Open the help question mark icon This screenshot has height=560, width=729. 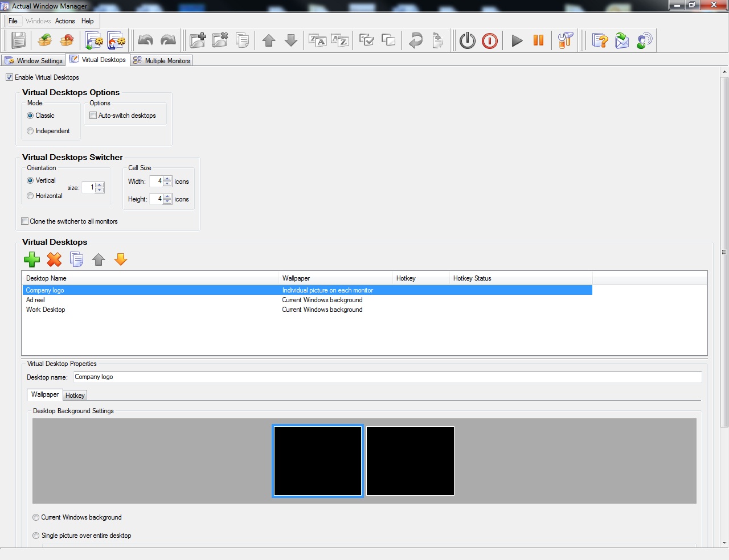(x=600, y=40)
